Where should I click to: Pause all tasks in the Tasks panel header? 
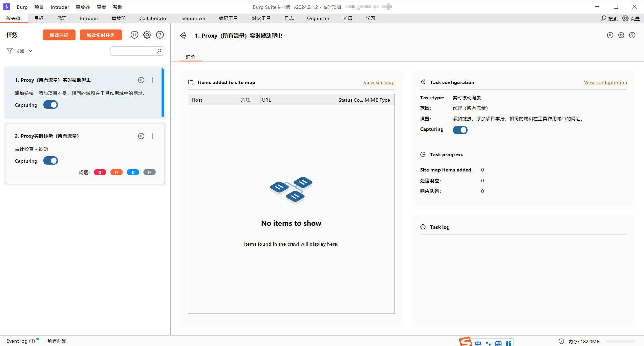tap(134, 35)
